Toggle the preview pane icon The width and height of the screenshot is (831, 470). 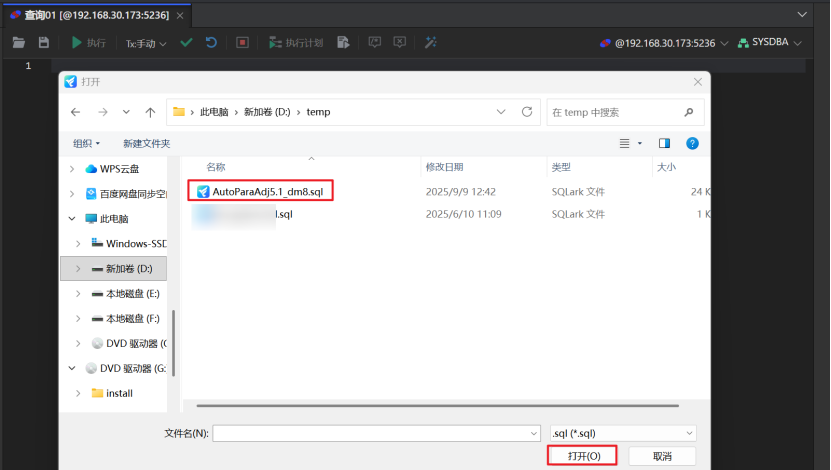664,144
